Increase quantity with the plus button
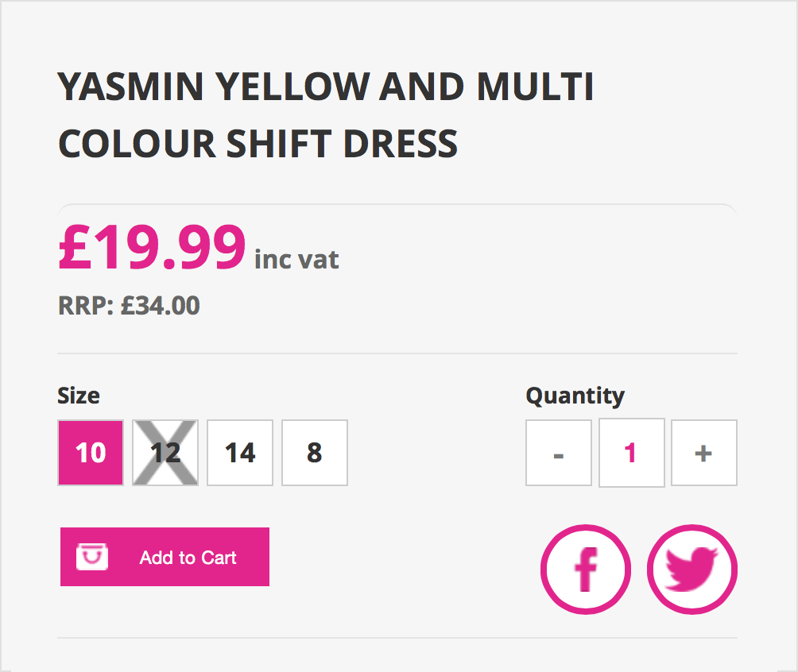Image resolution: width=798 pixels, height=672 pixels. click(x=704, y=453)
